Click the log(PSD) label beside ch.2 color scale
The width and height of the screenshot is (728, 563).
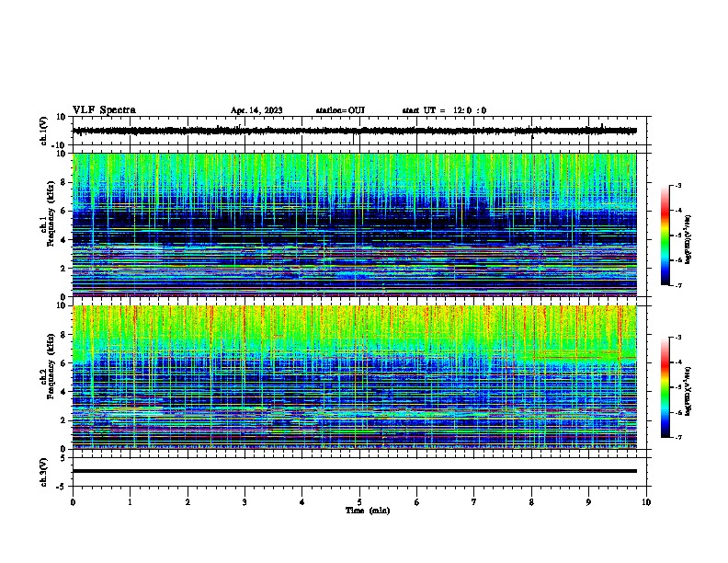[689, 392]
